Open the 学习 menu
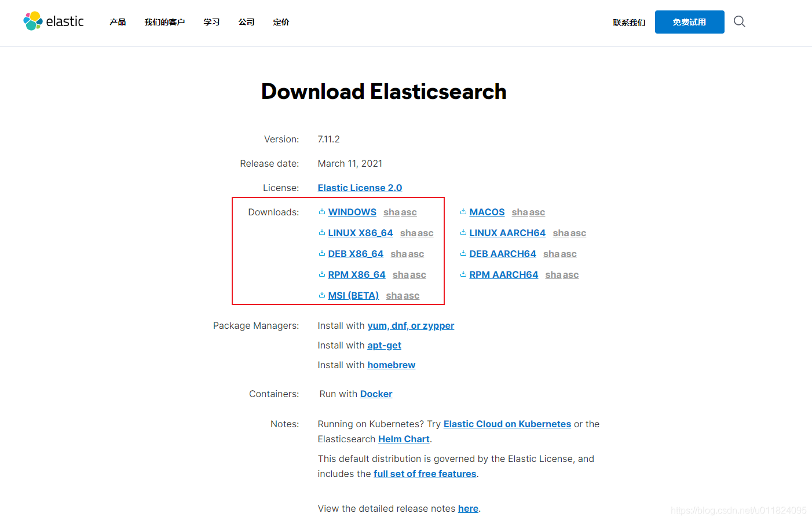812x521 pixels. 211,22
